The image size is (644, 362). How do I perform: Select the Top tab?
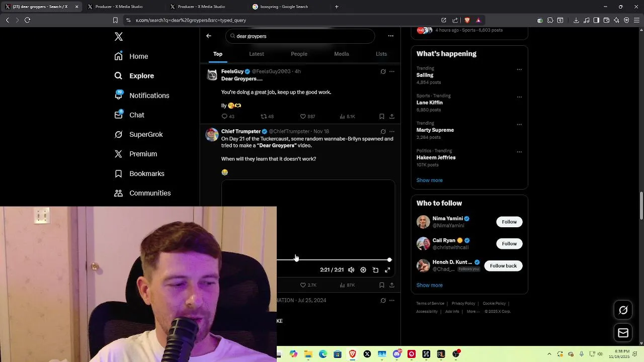(218, 54)
